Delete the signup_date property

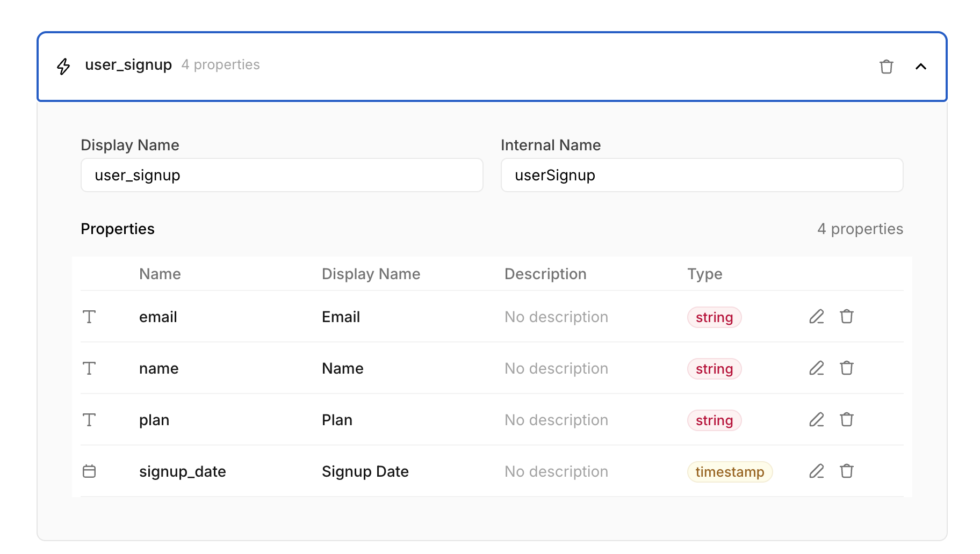[846, 471]
